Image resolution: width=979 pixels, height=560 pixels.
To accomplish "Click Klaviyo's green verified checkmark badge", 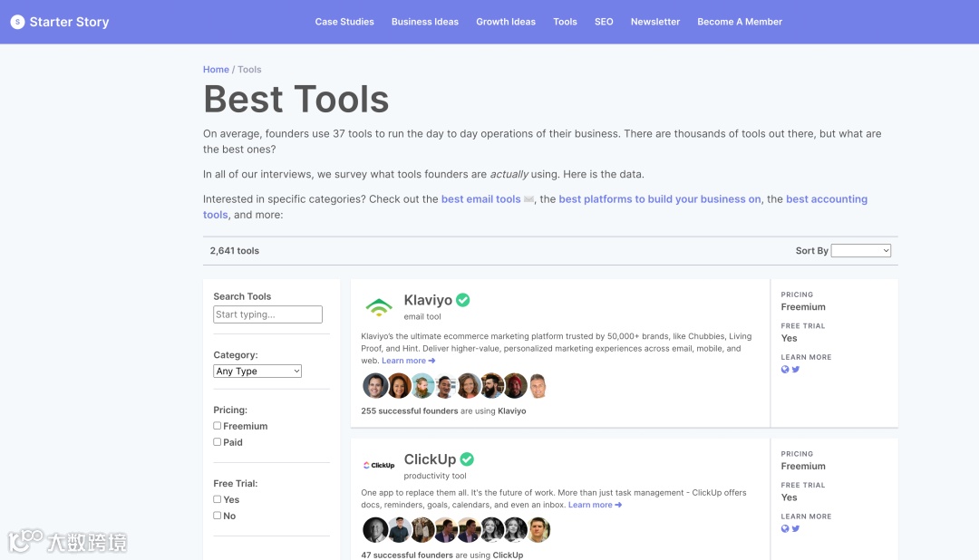I will pyautogui.click(x=462, y=300).
